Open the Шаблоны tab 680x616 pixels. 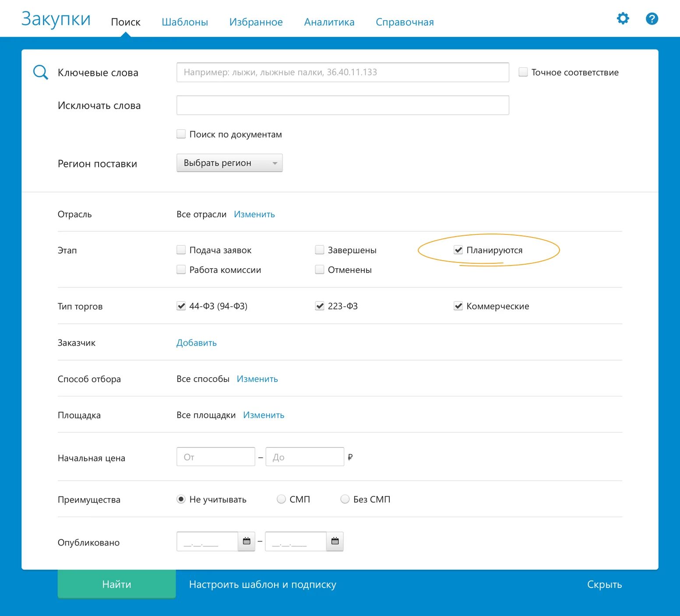tap(185, 22)
